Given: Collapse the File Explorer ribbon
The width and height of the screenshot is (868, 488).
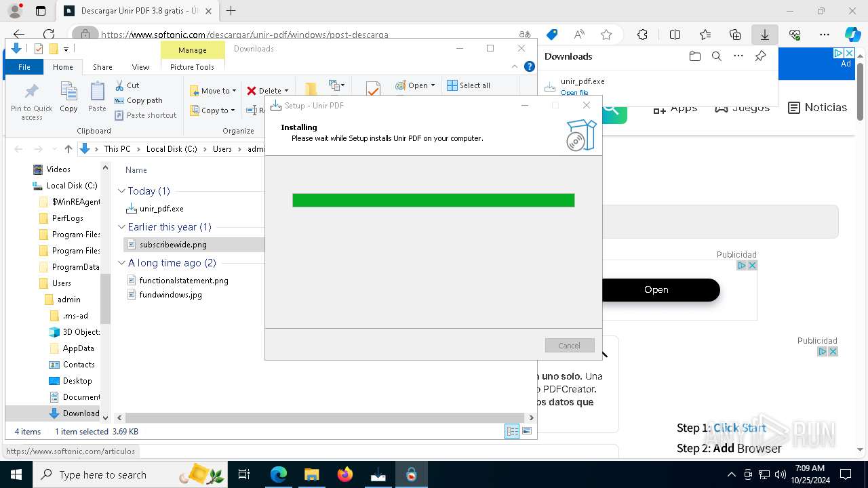Looking at the screenshot, I should tap(515, 66).
